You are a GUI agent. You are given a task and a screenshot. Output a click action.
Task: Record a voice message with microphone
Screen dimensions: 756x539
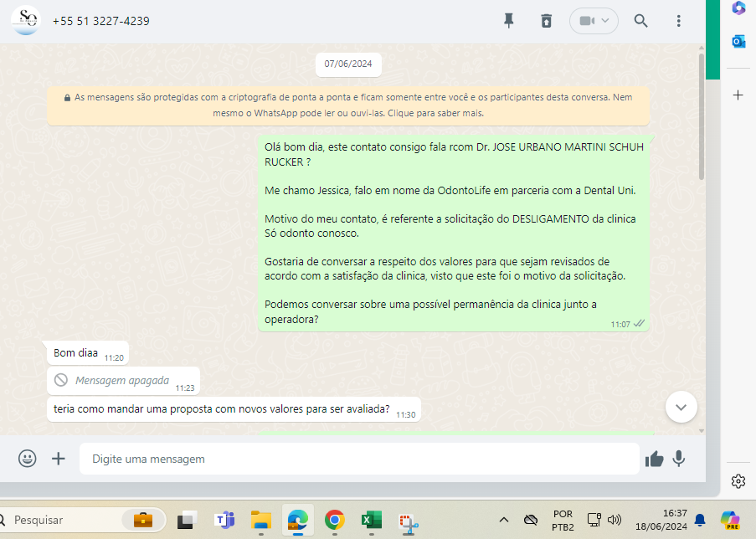(x=679, y=459)
